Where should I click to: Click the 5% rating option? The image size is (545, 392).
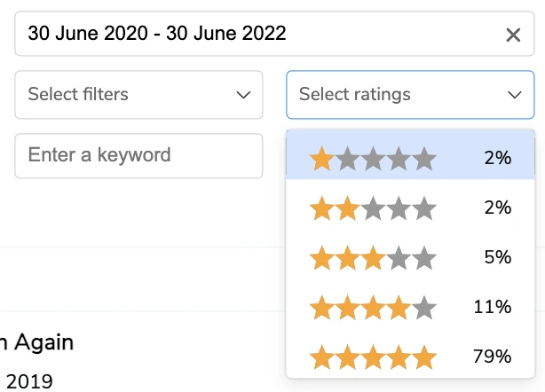497,258
